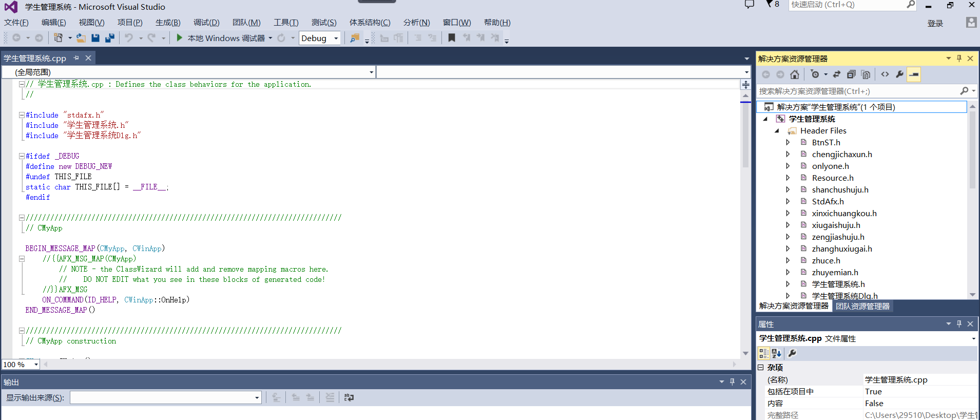Pin the Solution Explorer panel
The image size is (980, 420).
click(x=959, y=59)
